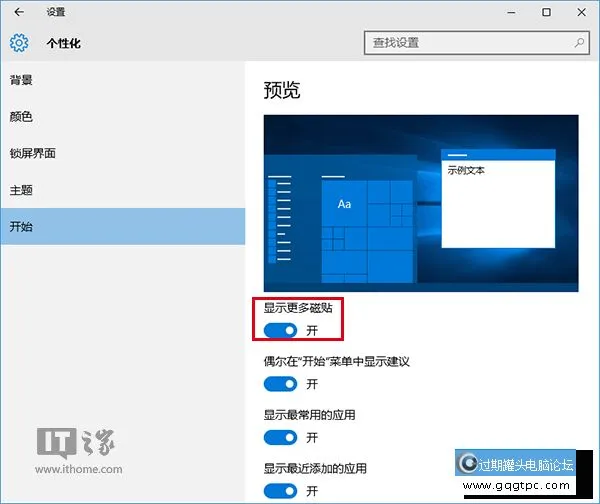Image resolution: width=600 pixels, height=504 pixels.
Task: Select 颜色 in the sidebar
Action: point(22,116)
